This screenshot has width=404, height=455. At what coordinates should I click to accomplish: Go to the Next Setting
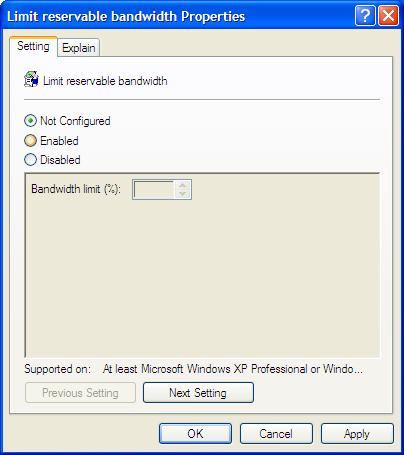tap(198, 393)
